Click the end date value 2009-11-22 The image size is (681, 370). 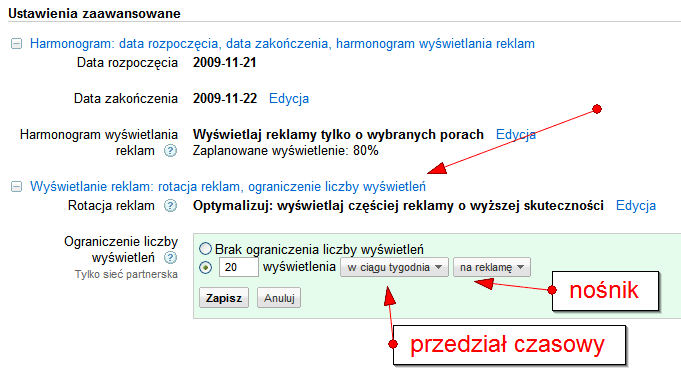[x=225, y=99]
